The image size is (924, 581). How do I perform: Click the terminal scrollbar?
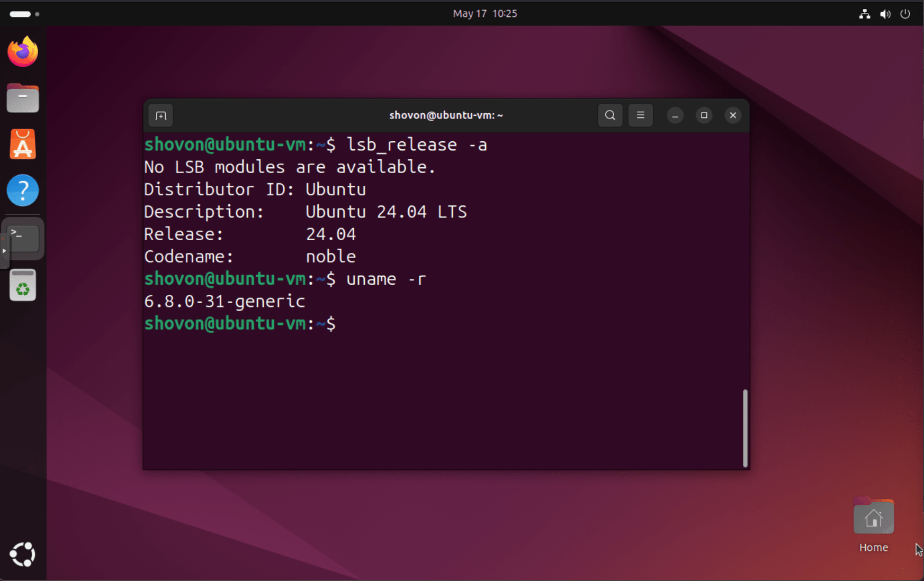coord(745,428)
